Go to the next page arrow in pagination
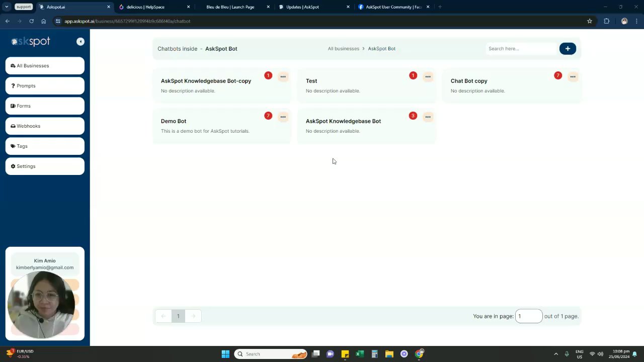The height and width of the screenshot is (362, 644). coord(193,316)
